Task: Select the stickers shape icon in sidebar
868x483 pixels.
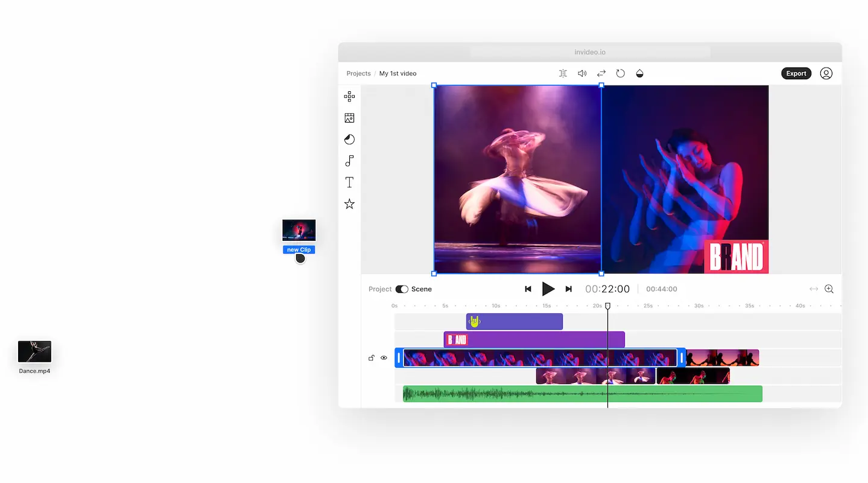Action: click(349, 139)
